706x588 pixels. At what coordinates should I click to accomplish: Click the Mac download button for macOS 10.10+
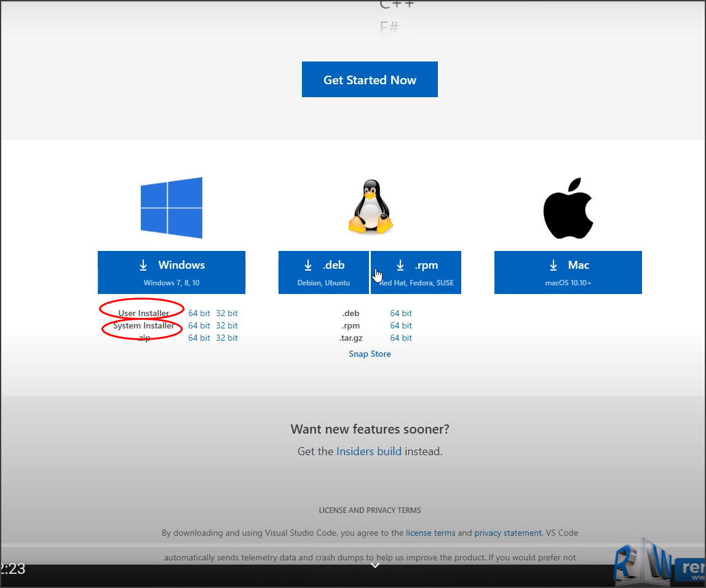coord(568,272)
